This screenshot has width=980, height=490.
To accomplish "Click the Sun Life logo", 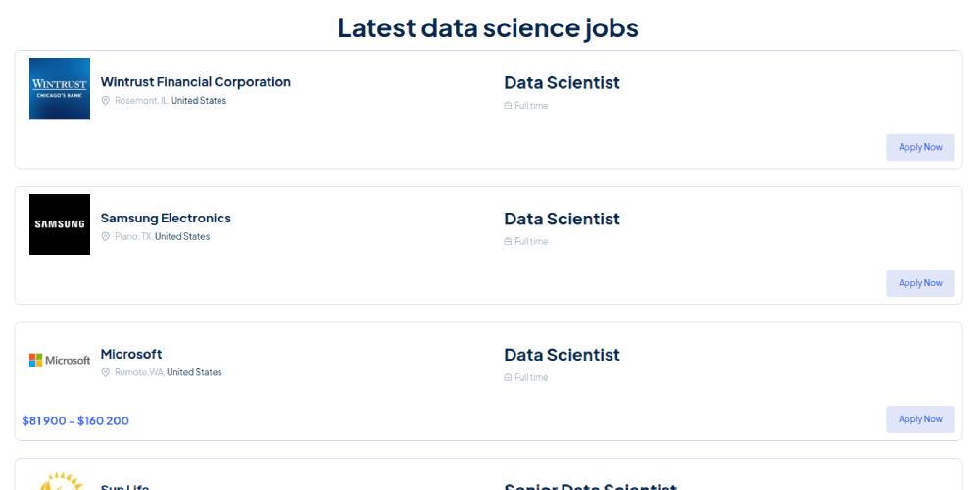I will pyautogui.click(x=60, y=482).
